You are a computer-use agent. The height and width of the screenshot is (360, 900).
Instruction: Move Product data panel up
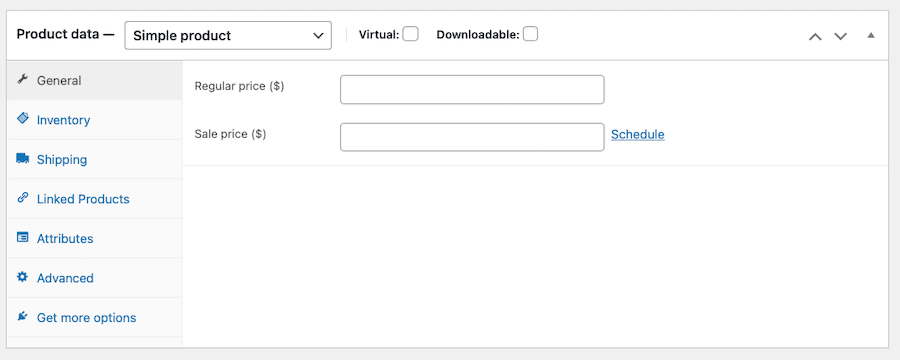[815, 36]
